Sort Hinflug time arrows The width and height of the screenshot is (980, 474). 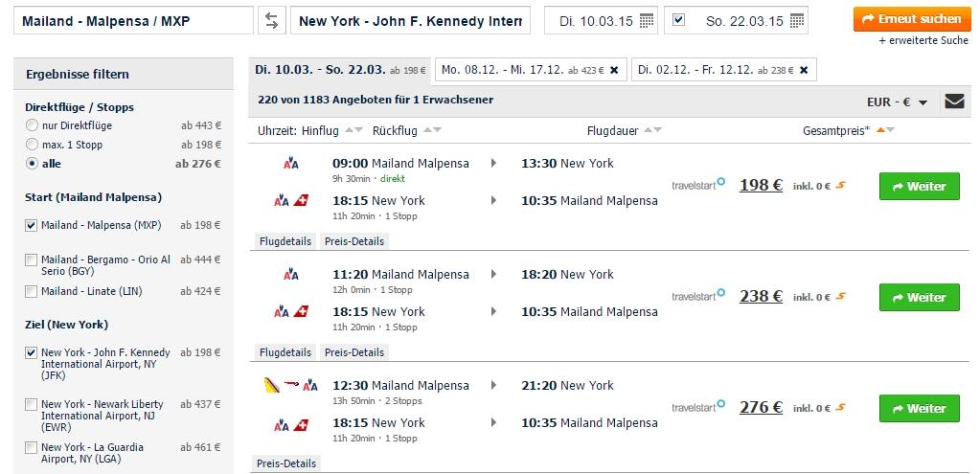pyautogui.click(x=353, y=130)
